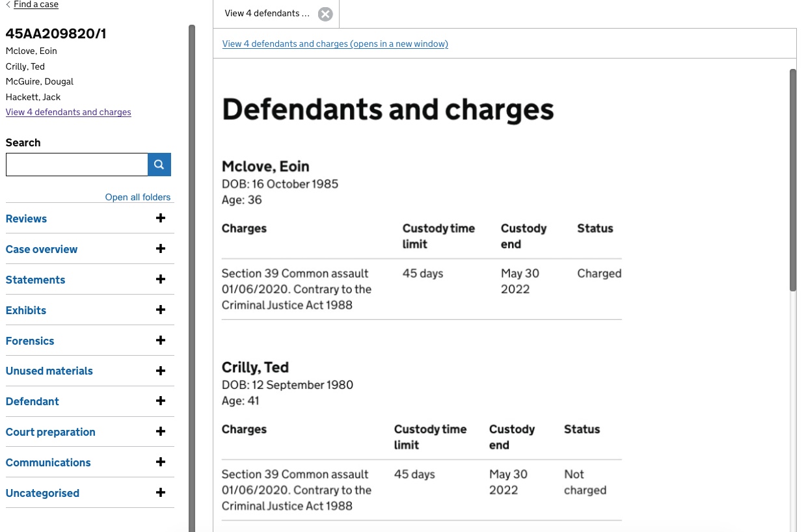Screen dimensions: 806x532
Task: Open defendants and charges in new window
Action: [335, 44]
